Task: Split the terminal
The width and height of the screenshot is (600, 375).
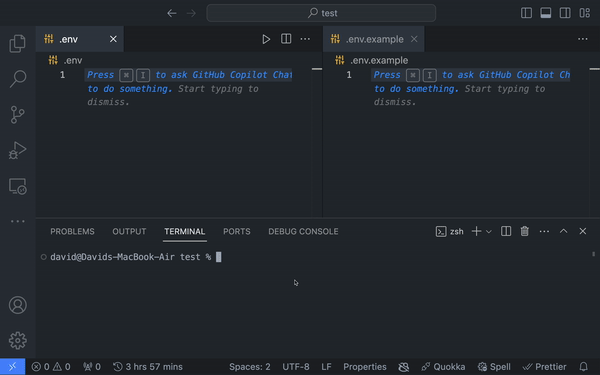Action: coord(506,231)
